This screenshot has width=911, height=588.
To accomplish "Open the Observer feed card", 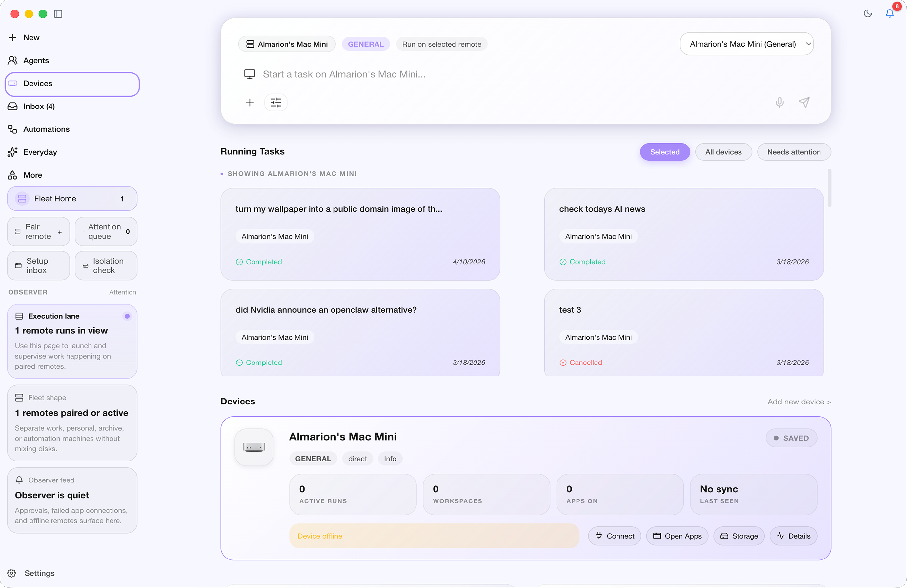I will (72, 500).
